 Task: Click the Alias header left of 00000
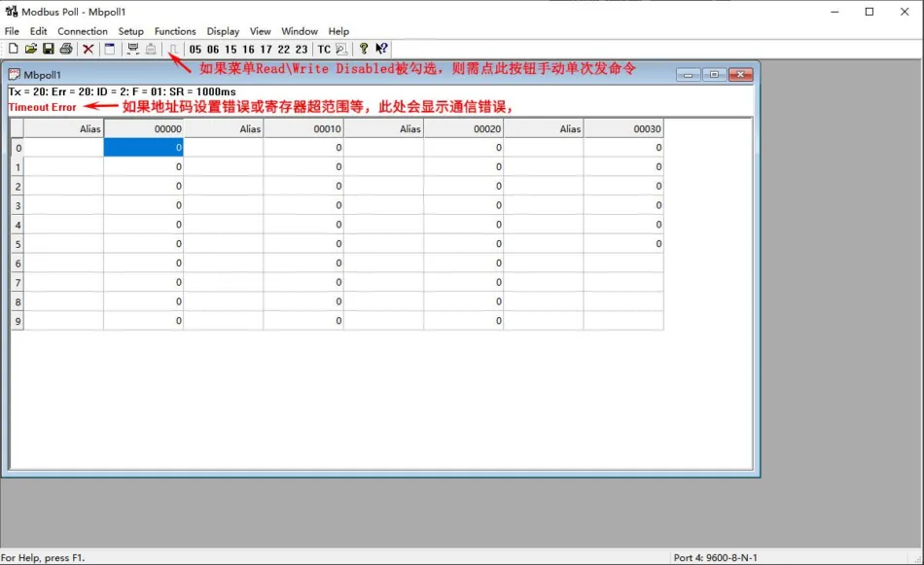(63, 128)
